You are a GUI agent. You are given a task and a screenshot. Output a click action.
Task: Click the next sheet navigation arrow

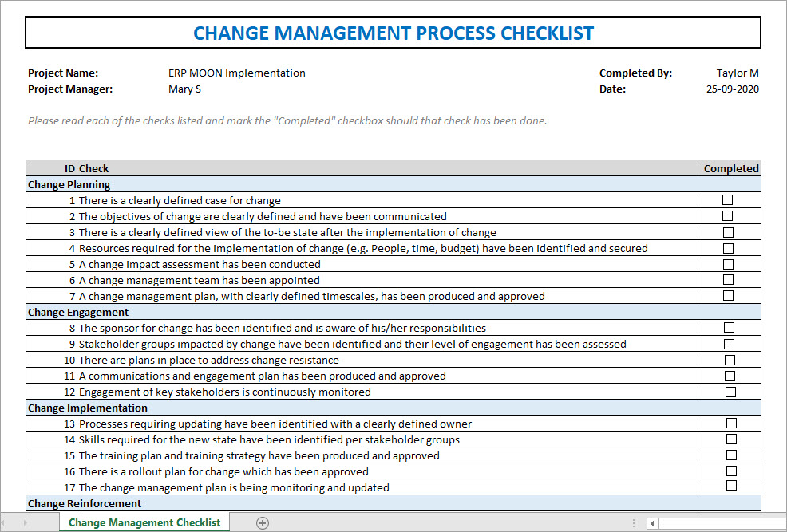[24, 522]
